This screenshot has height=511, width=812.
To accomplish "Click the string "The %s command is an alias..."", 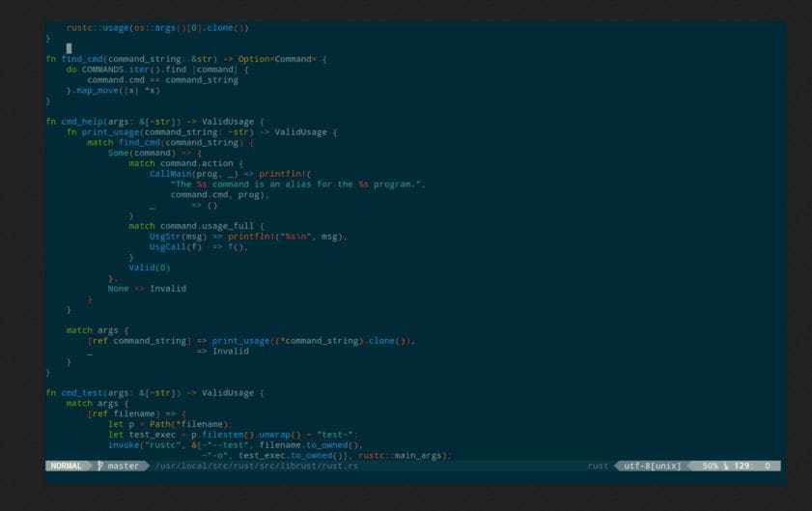I will tap(295, 184).
